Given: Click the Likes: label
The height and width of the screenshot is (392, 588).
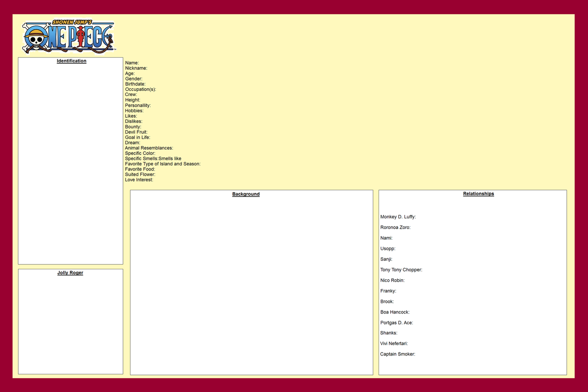Looking at the screenshot, I should pos(131,116).
